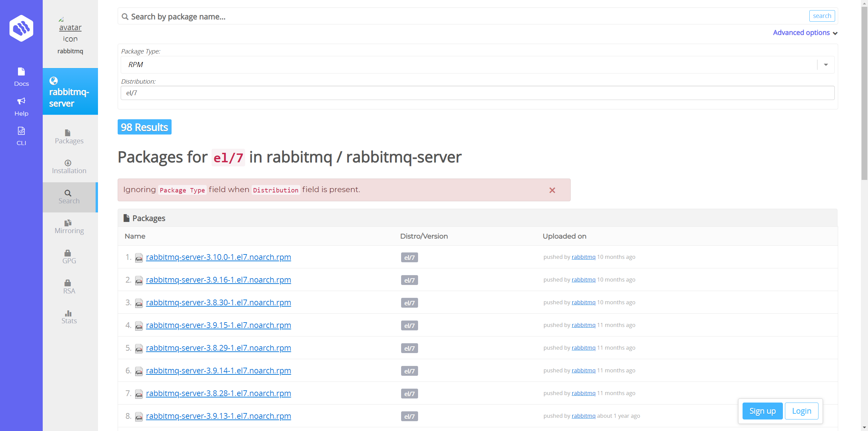Open the Help megaphone icon
This screenshot has height=431, width=868.
[x=21, y=101]
